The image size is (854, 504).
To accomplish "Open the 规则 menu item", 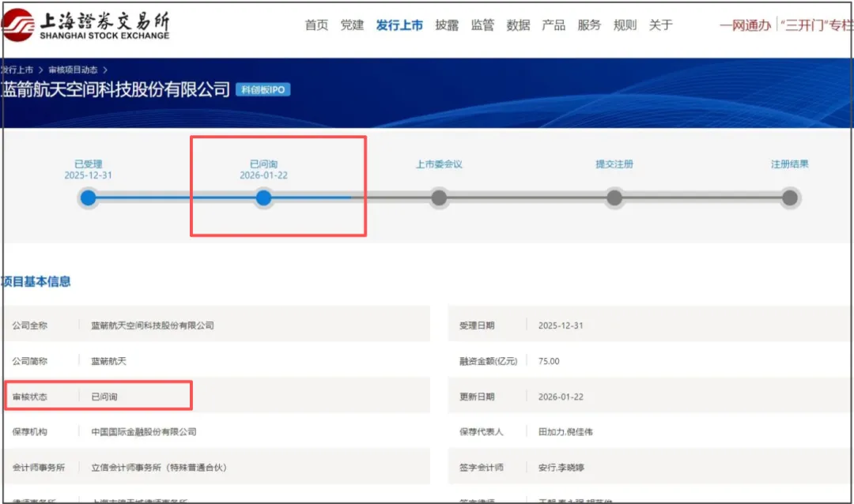I will [x=625, y=25].
